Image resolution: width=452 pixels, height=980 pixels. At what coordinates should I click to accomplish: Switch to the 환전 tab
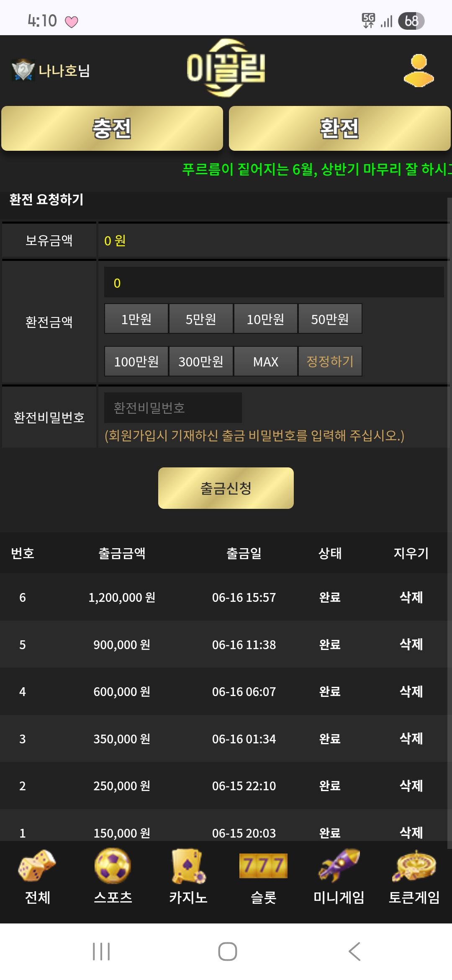(339, 128)
